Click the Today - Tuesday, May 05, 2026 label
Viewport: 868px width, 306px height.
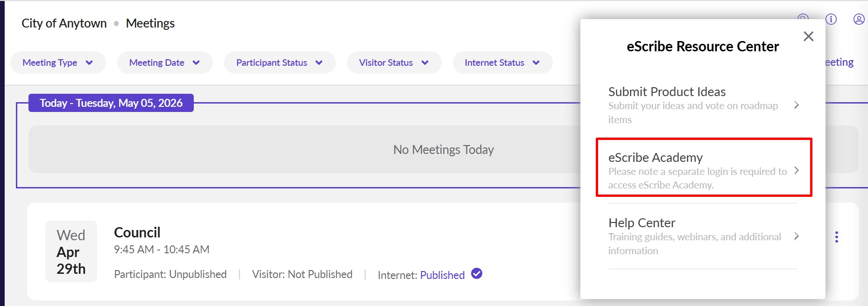[x=111, y=103]
